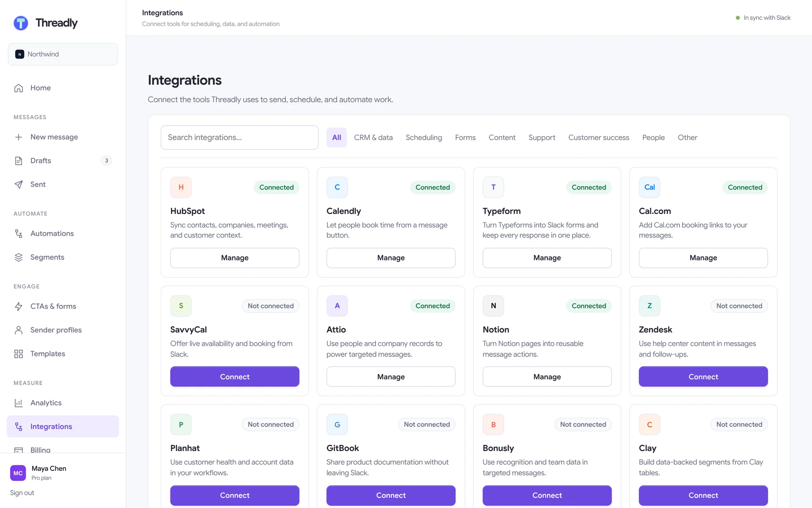
Task: Open Templates grid icon
Action: click(x=19, y=354)
